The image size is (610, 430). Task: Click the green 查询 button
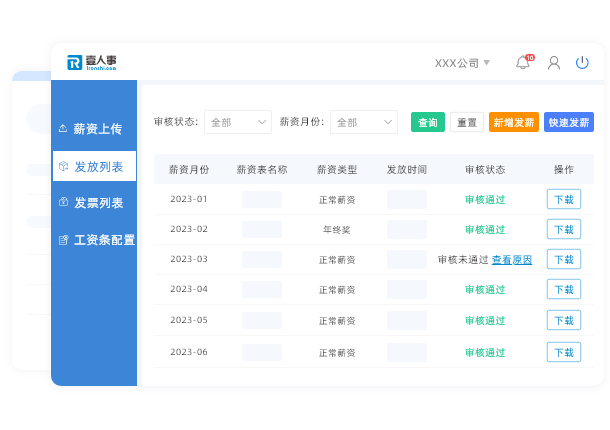coord(428,122)
